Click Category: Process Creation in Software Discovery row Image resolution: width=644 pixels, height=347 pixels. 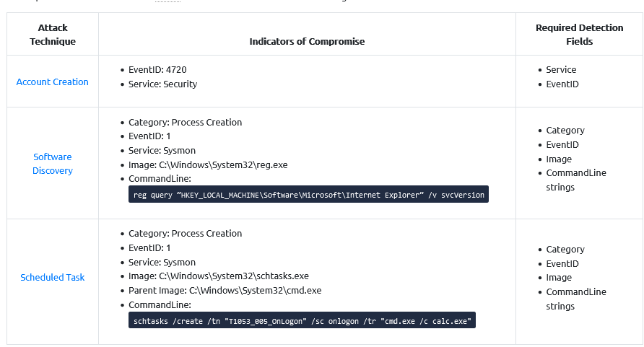tap(185, 122)
